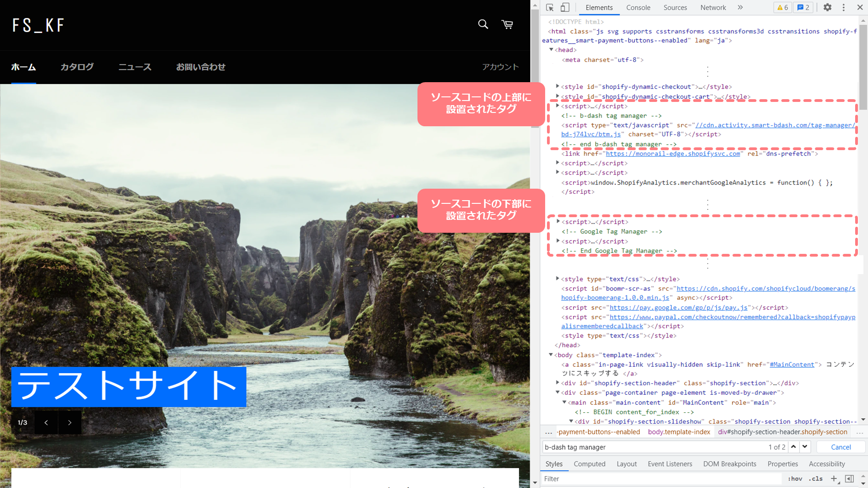This screenshot has width=868, height=488.
Task: Toggle the device toolbar icon in DevTools
Action: (565, 7)
